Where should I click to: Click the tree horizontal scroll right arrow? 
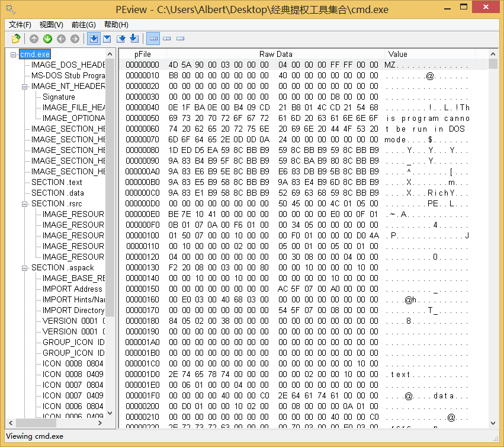tap(100, 423)
